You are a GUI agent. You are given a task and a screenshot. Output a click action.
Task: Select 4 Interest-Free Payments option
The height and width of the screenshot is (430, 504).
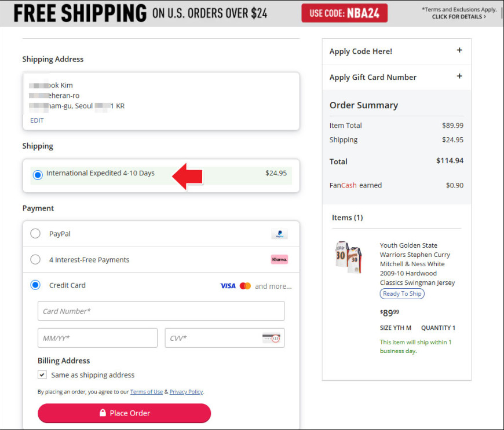pos(35,259)
